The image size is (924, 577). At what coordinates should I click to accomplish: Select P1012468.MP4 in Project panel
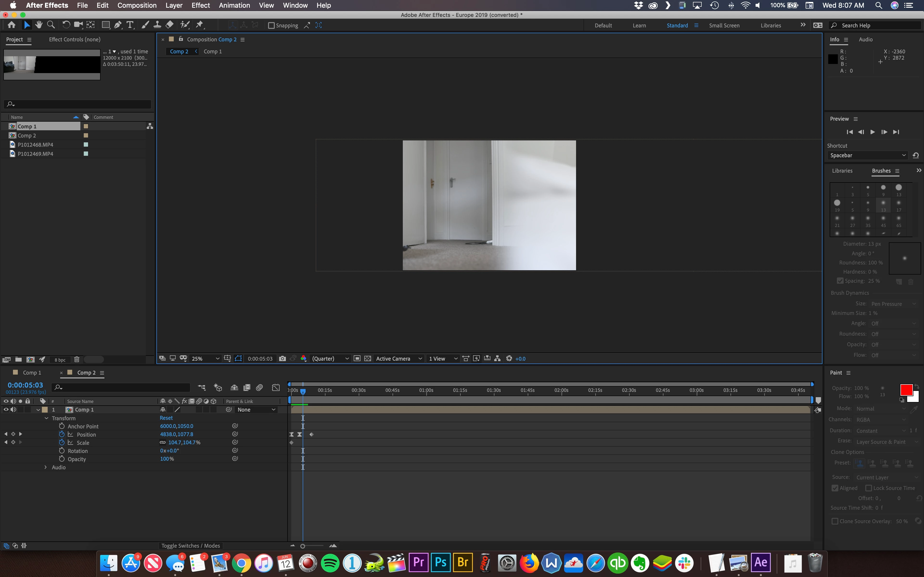[35, 145]
